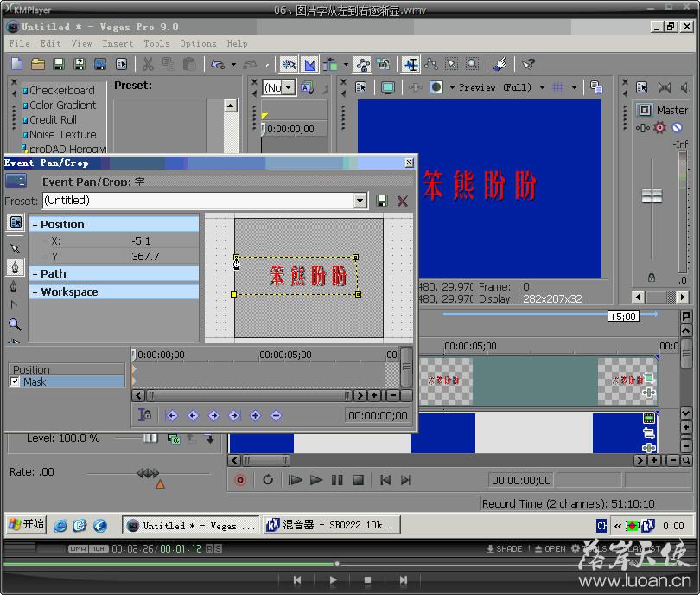Click the Level 100.0 % slider
The image size is (700, 595).
pos(150,438)
